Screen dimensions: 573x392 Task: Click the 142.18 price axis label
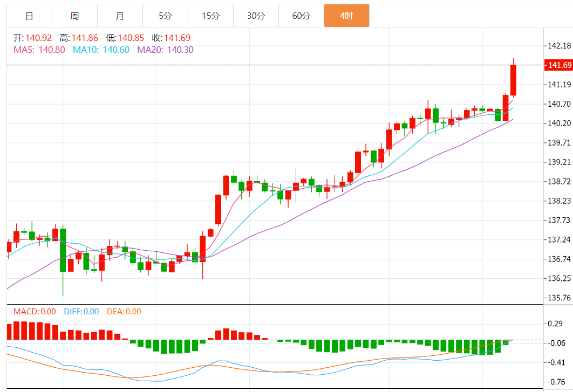pos(559,46)
